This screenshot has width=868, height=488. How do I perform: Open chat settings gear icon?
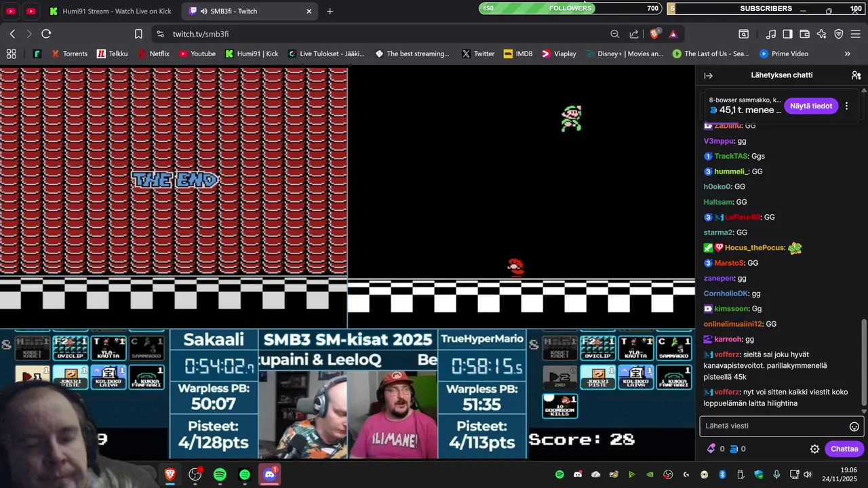coord(814,449)
